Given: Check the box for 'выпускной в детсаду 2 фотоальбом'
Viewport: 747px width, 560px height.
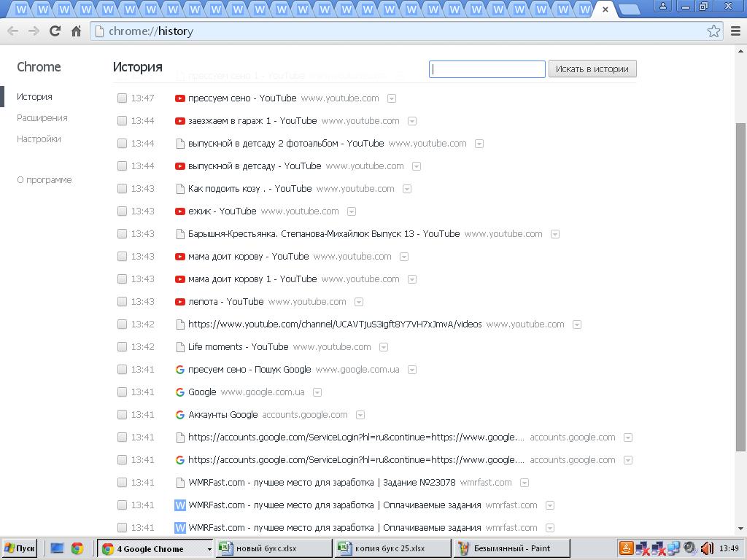Looking at the screenshot, I should tap(122, 144).
